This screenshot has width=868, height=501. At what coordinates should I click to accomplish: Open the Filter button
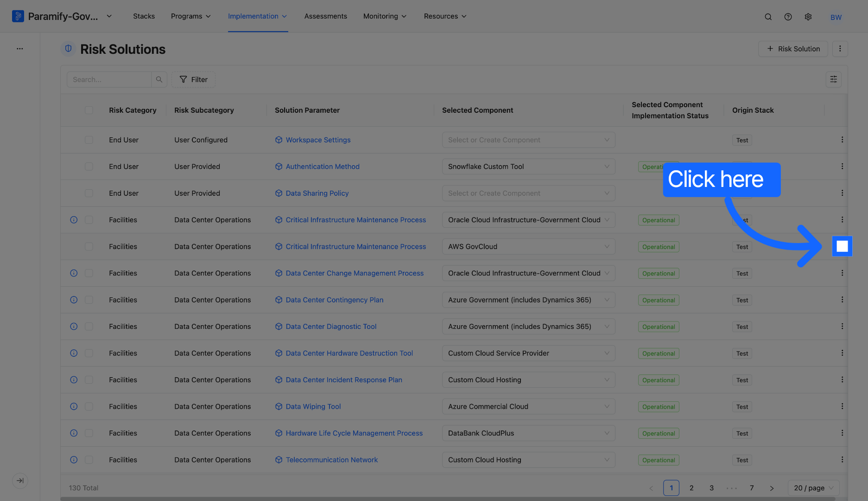coord(193,79)
